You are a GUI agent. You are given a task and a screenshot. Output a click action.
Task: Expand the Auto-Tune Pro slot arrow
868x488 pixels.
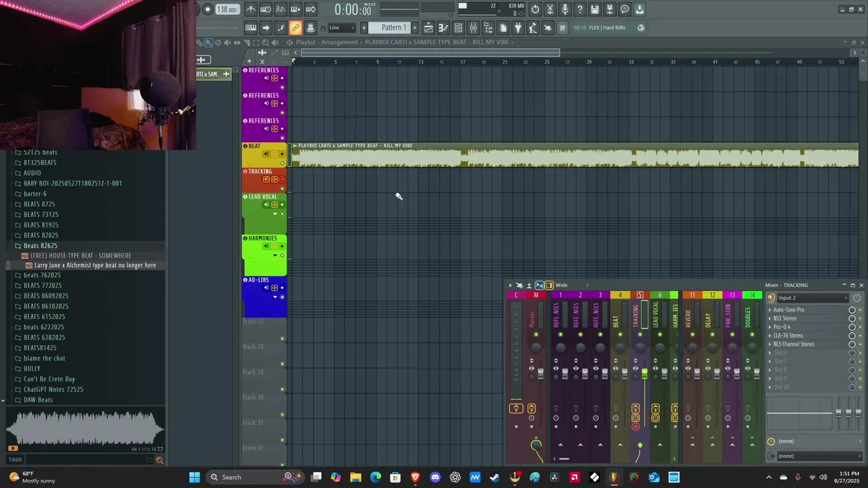[x=770, y=310]
